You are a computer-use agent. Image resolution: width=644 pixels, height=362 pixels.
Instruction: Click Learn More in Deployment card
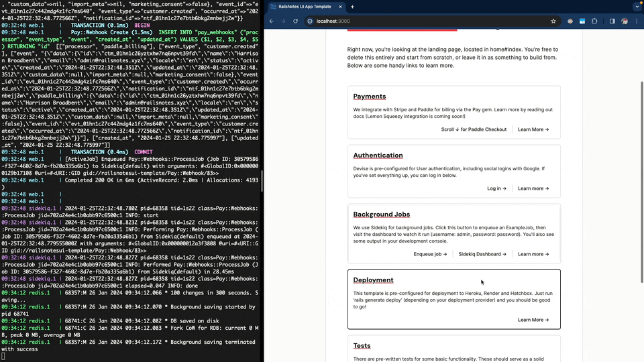point(533,320)
